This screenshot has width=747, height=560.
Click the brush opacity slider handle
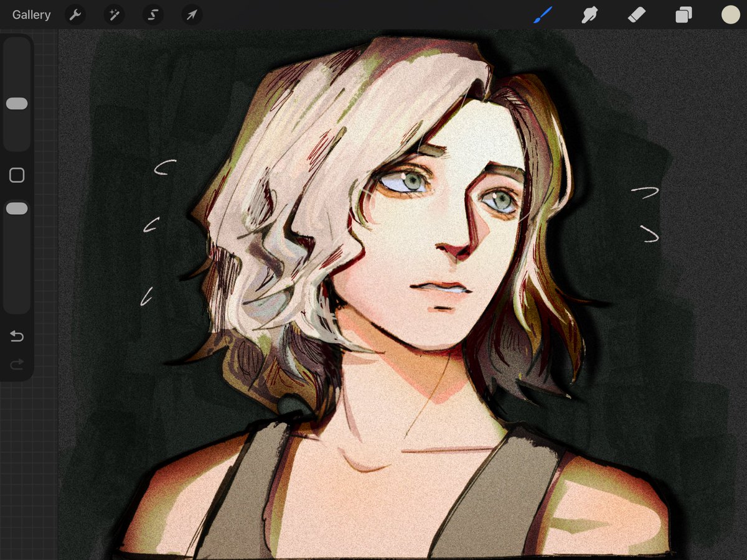[x=17, y=209]
